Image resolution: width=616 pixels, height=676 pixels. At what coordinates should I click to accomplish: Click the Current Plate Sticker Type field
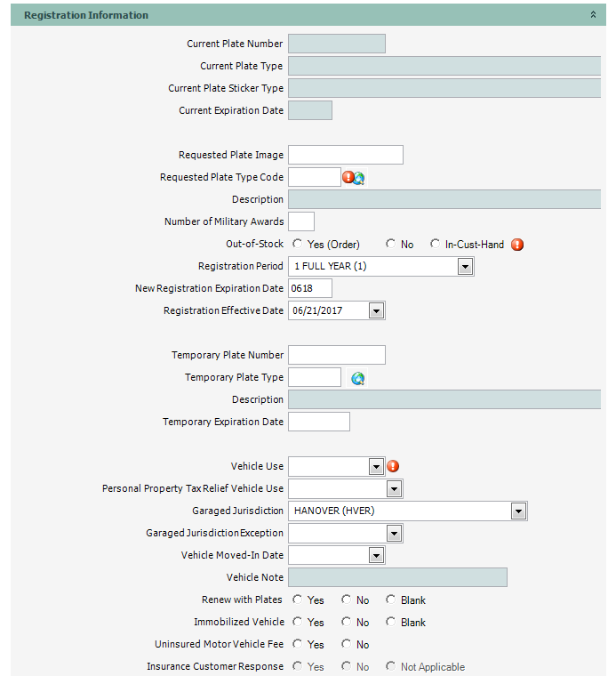pyautogui.click(x=444, y=88)
